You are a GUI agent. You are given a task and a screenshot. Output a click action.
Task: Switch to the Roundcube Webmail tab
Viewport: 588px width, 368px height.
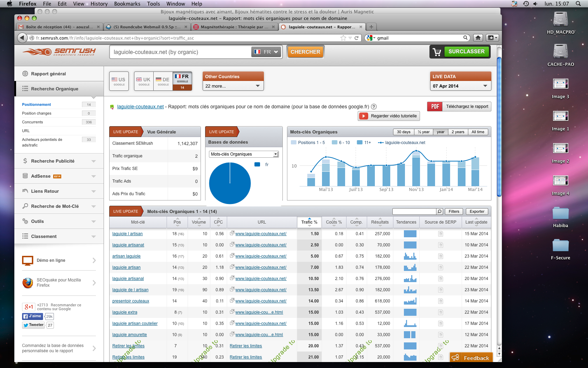147,27
